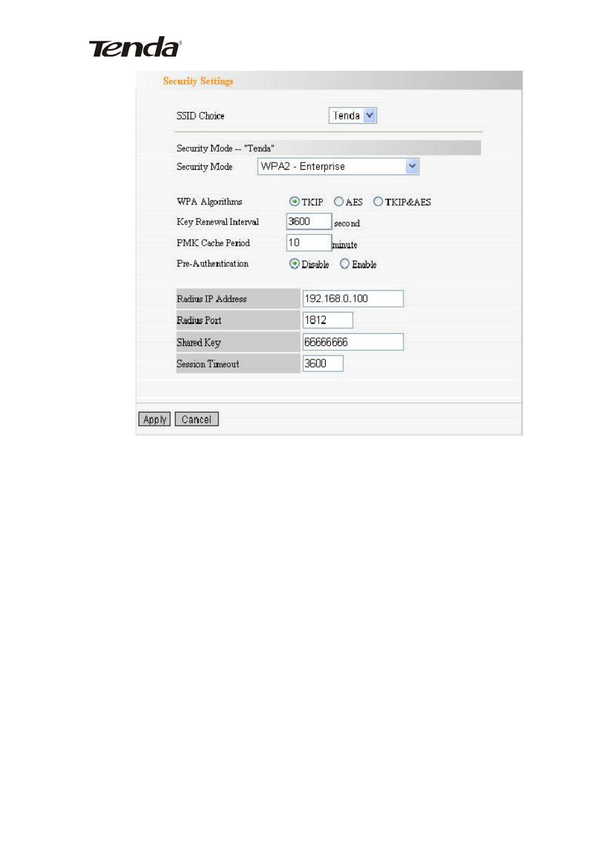Click the Session Timeout field
Screen dimensions: 613x868
[x=323, y=363]
